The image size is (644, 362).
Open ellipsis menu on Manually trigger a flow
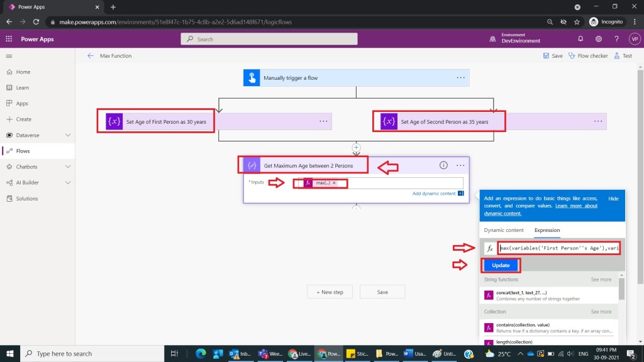[461, 78]
